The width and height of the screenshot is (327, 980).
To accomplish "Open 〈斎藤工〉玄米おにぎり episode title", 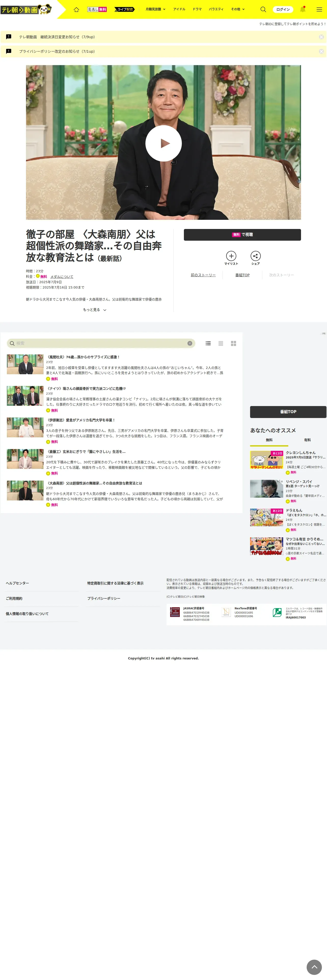I will point(86,452).
